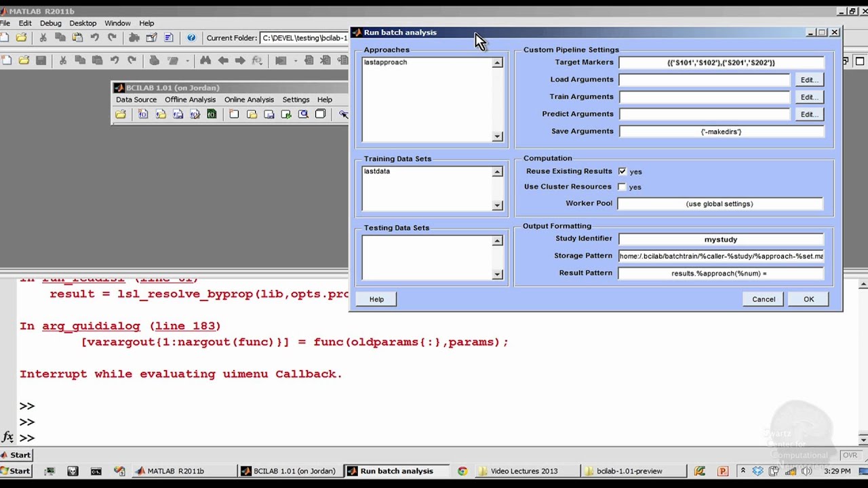Image resolution: width=868 pixels, height=488 pixels.
Task: Click Edit... next to Train Arguments
Action: (809, 97)
